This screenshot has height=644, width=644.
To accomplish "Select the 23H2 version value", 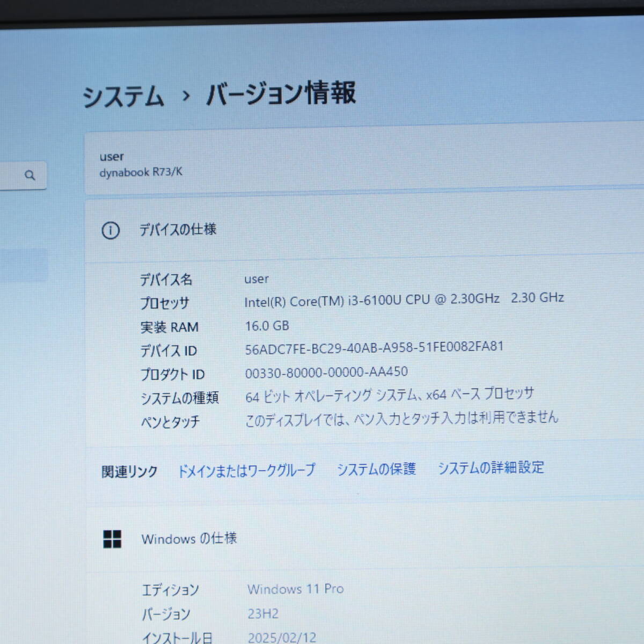I will [263, 613].
